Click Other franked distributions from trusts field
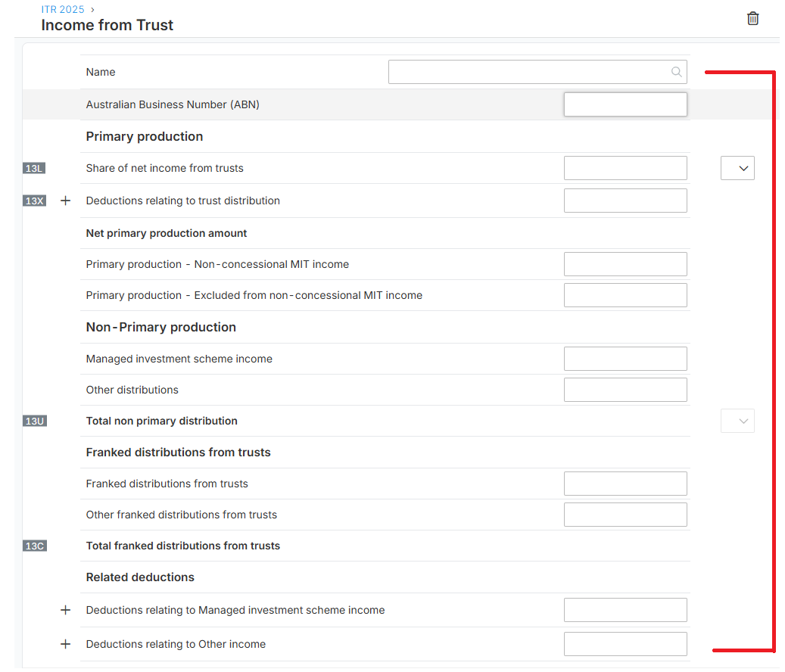 [x=625, y=515]
